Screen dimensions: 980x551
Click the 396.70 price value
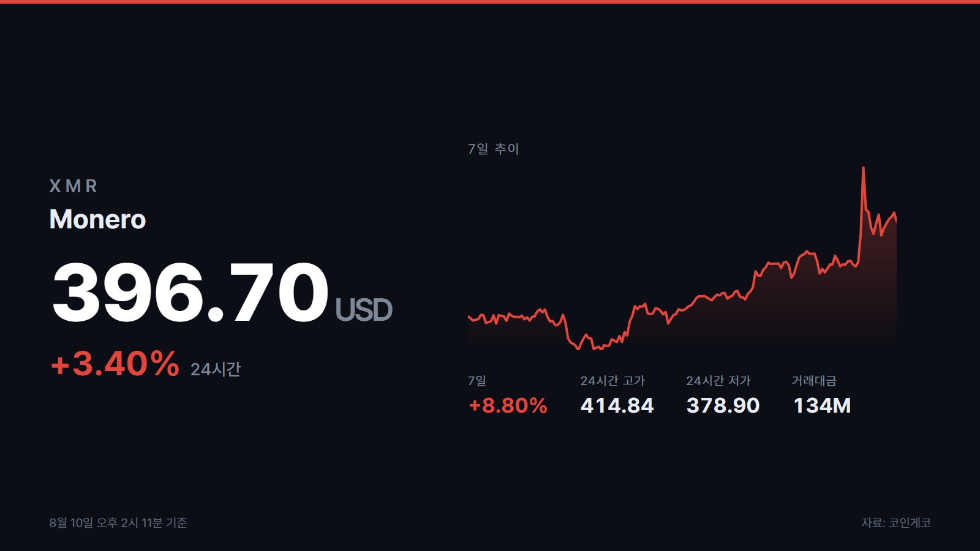pyautogui.click(x=190, y=292)
